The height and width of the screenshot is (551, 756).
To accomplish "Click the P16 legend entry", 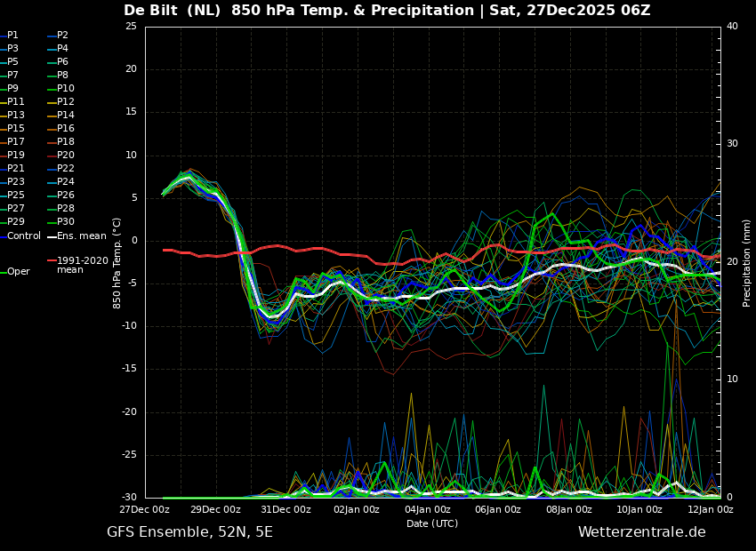I will (66, 129).
